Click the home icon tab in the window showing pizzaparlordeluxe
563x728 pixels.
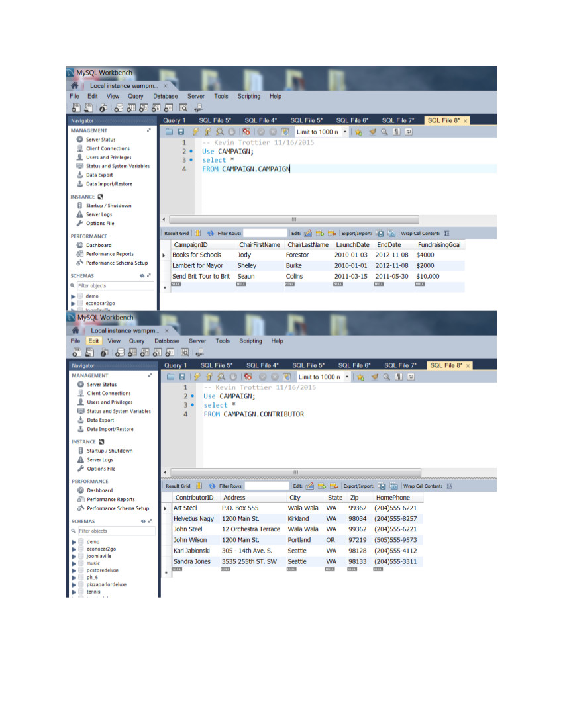[x=77, y=330]
